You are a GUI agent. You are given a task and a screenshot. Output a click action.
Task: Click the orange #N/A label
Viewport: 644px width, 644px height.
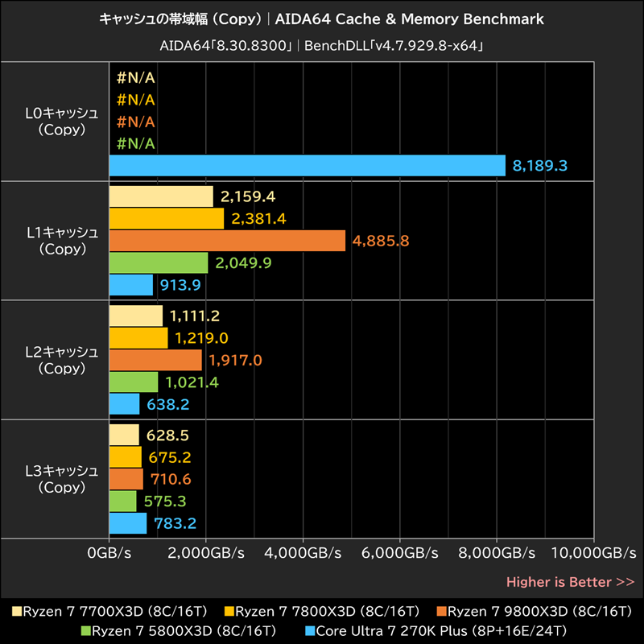click(x=135, y=122)
